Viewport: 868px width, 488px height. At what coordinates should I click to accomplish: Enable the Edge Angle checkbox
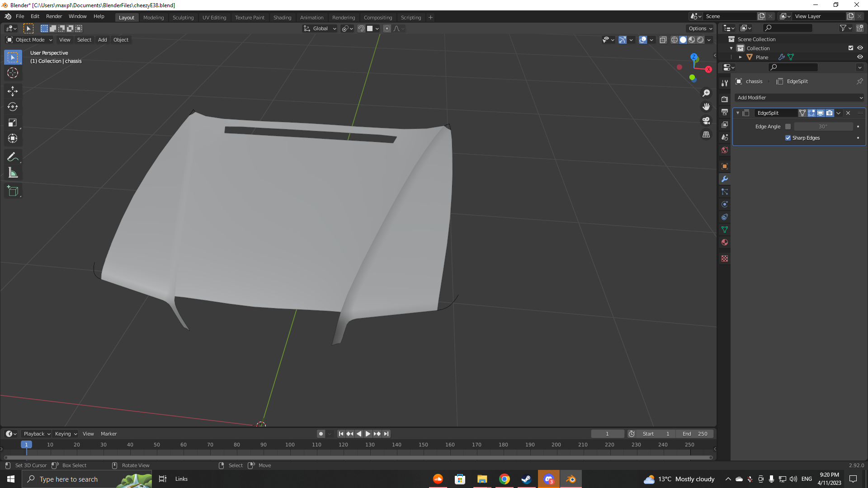[788, 127]
